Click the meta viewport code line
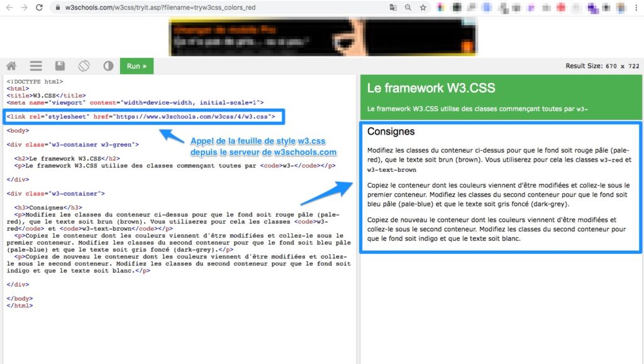 tap(135, 102)
